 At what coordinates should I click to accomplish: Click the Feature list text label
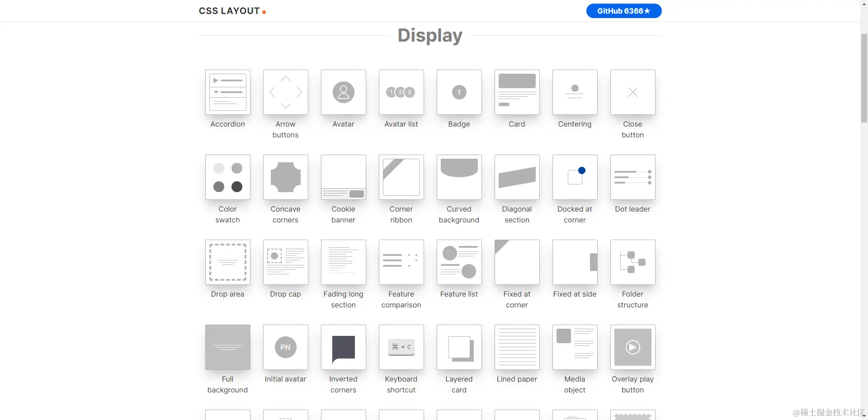click(459, 294)
